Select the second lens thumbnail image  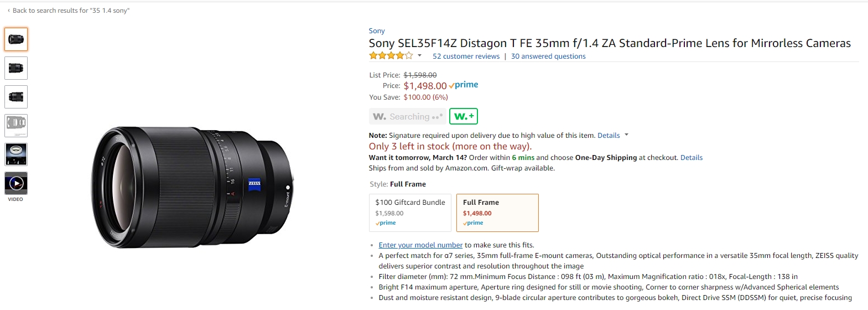[x=16, y=68]
